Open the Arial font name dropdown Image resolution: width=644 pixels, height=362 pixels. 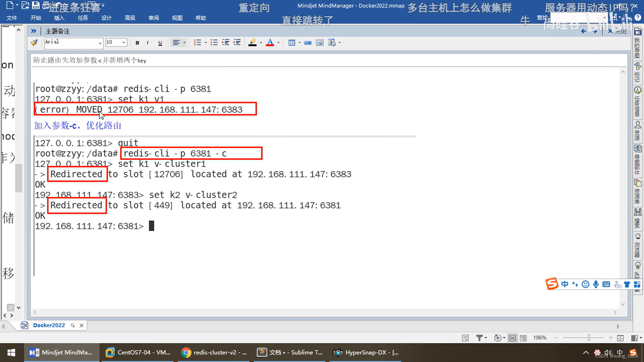(100, 43)
